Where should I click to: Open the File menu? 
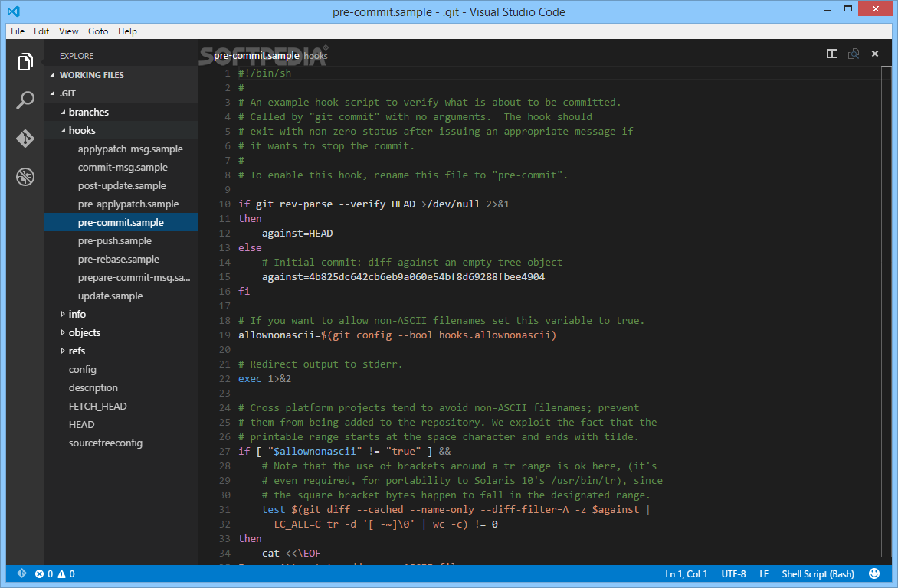click(x=18, y=31)
